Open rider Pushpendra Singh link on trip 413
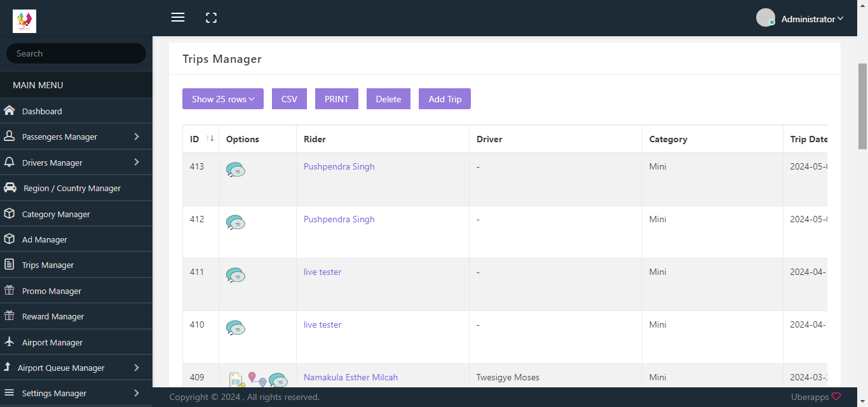 [339, 166]
